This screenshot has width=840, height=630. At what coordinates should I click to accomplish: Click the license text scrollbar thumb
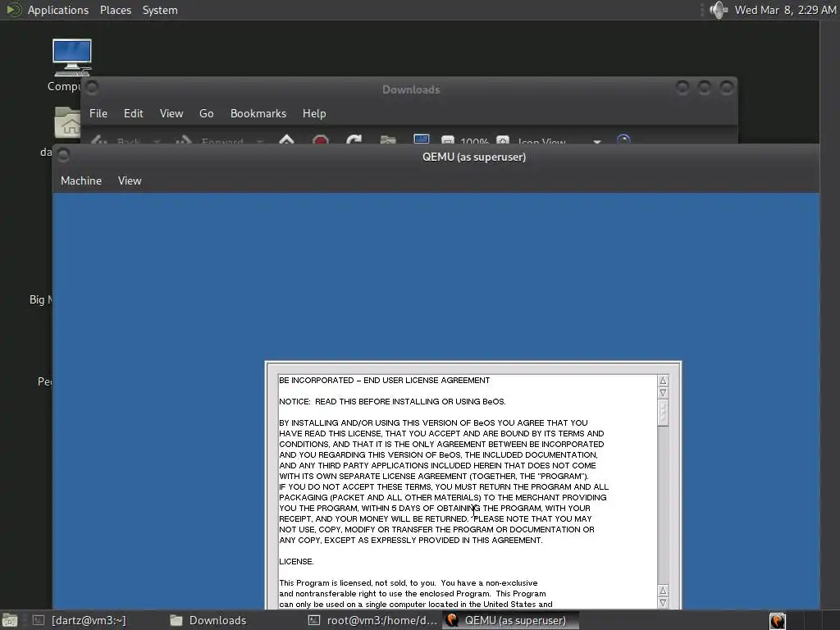click(x=663, y=413)
